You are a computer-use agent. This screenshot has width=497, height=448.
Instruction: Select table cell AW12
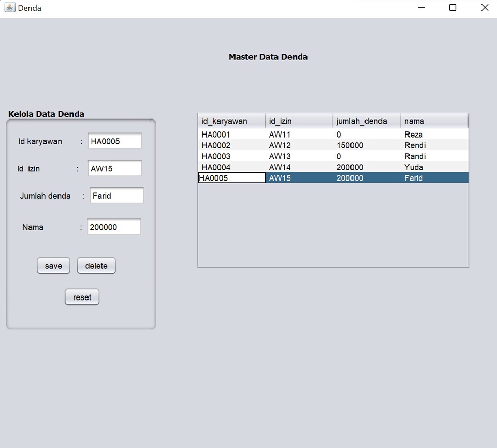click(x=299, y=145)
